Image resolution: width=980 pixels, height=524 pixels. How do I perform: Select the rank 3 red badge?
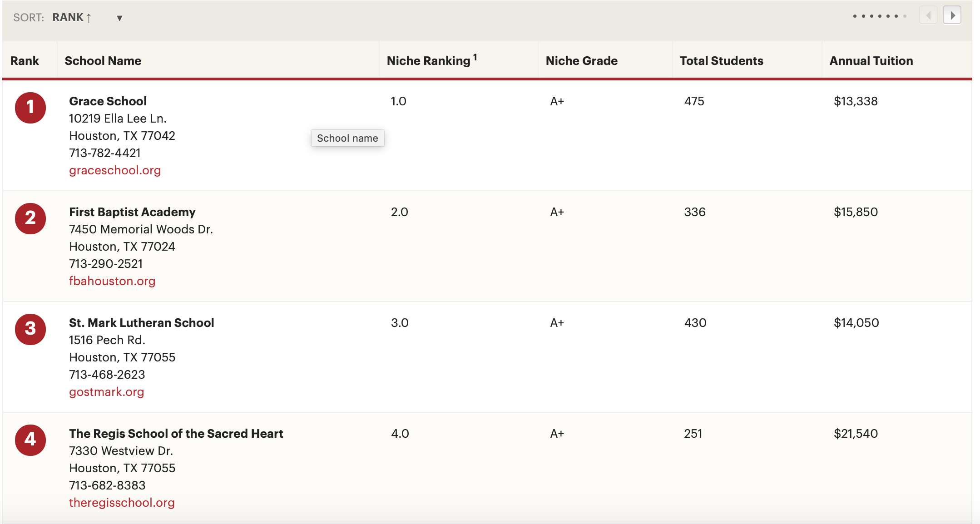(x=30, y=329)
